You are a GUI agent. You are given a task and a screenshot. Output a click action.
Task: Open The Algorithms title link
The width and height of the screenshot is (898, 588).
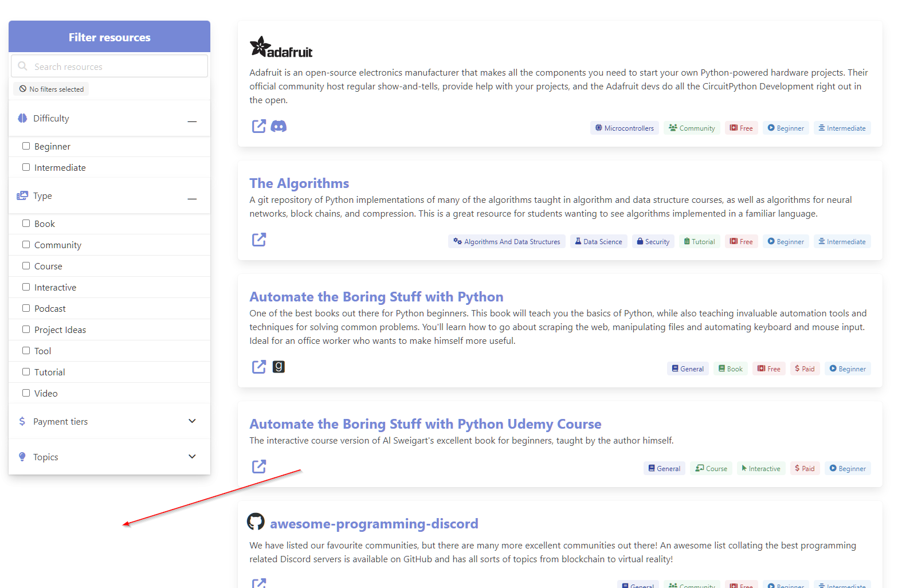(x=299, y=183)
